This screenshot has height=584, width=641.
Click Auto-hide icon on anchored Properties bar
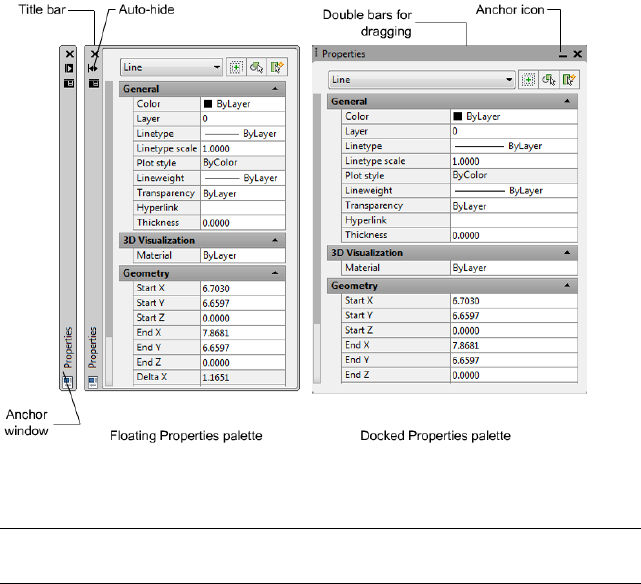pos(69,68)
